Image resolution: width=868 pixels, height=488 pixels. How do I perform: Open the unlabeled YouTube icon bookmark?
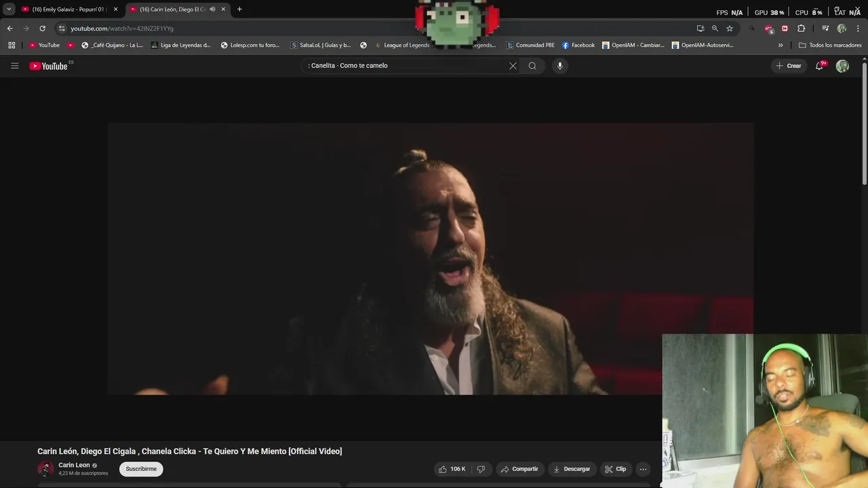[71, 45]
